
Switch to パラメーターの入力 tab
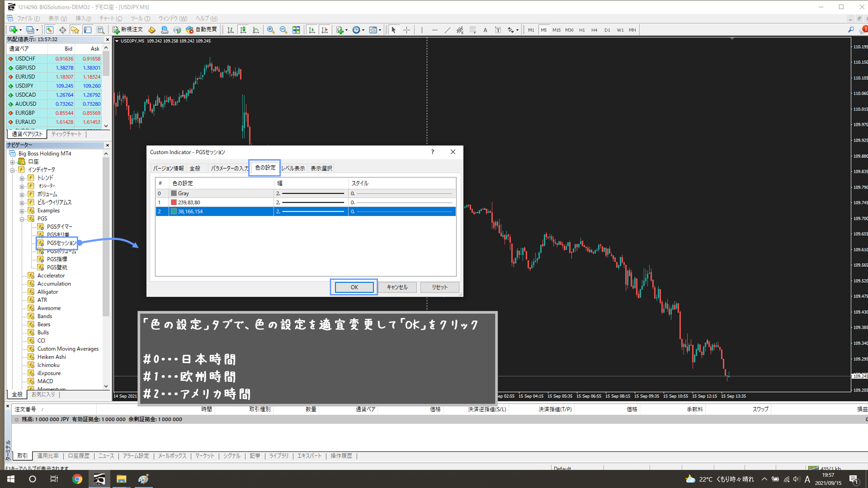point(230,168)
